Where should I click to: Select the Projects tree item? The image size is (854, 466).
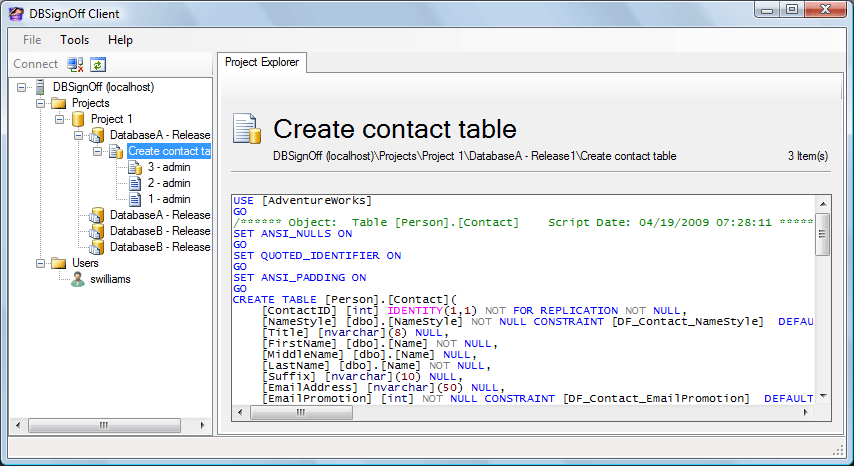pos(90,103)
